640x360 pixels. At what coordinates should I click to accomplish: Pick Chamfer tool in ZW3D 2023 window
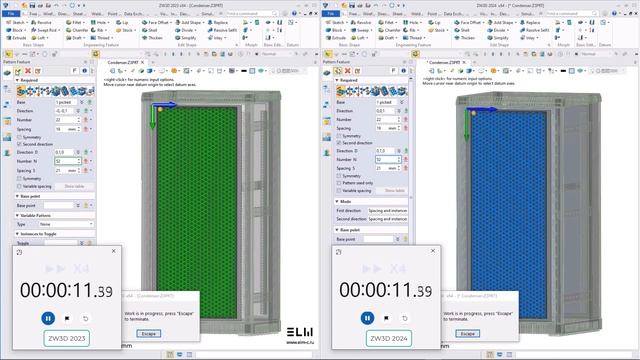77,30
